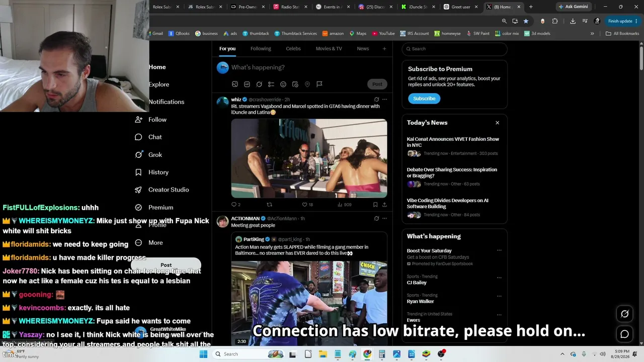Expand the More menu in sidebar
Image resolution: width=644 pixels, height=362 pixels.
149,242
